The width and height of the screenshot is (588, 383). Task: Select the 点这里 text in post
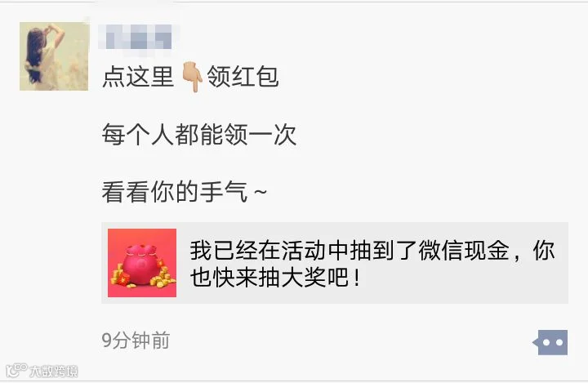138,77
